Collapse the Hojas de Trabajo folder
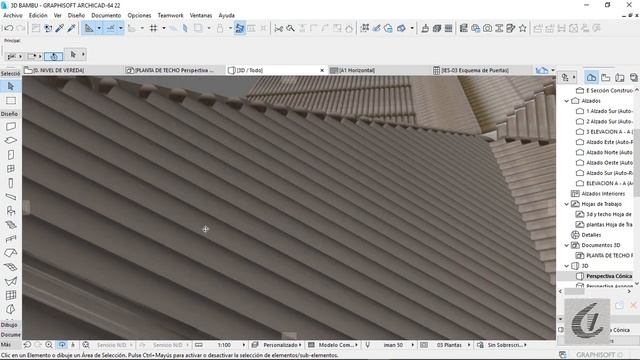 (567, 204)
